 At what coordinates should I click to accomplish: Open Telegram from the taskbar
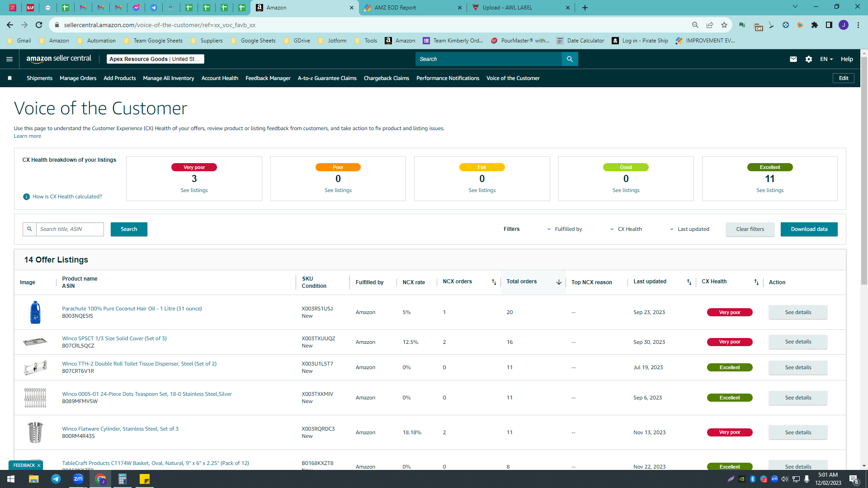click(x=56, y=479)
